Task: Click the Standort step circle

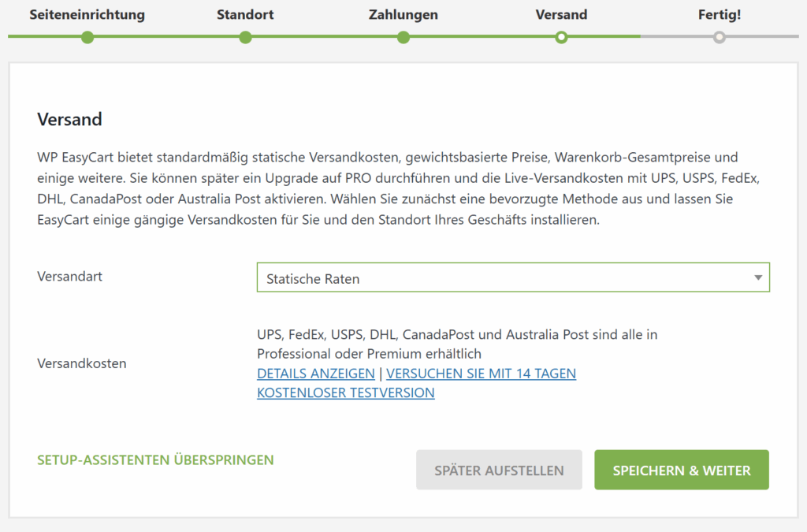Action: point(245,37)
